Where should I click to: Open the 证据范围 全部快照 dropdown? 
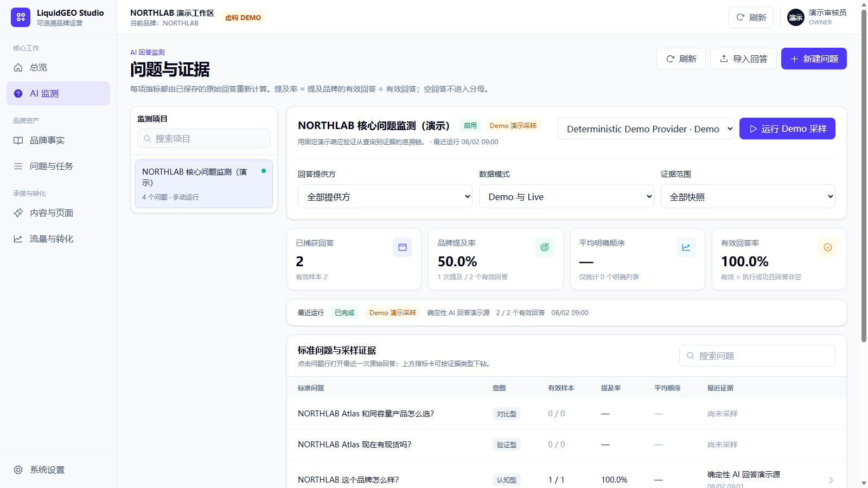coord(748,196)
